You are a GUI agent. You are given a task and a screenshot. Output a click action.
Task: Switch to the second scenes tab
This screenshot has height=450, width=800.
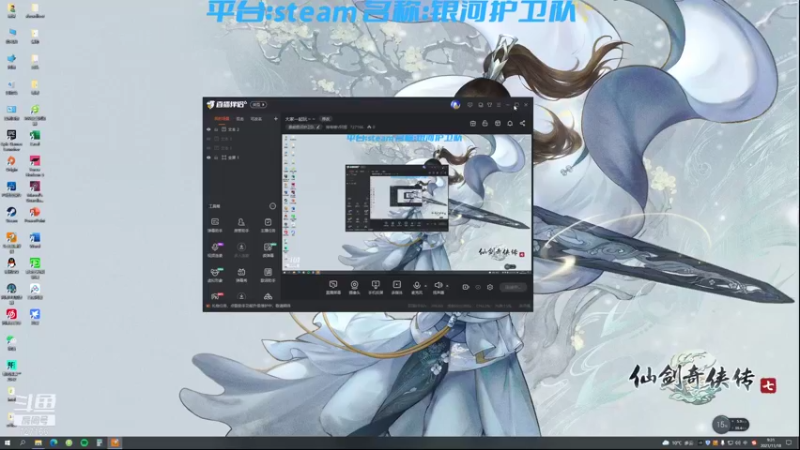pos(240,119)
